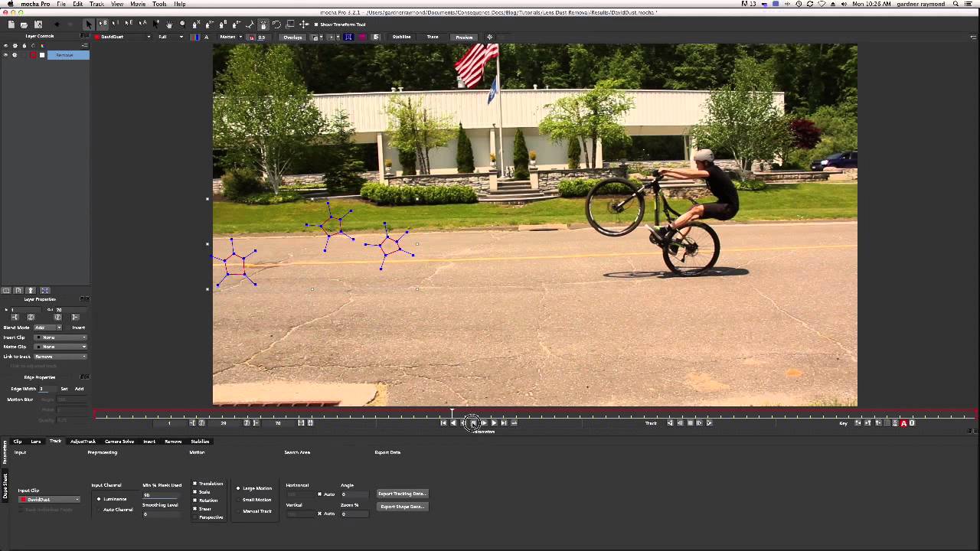Open the Insert Clip dropdown

pyautogui.click(x=60, y=337)
